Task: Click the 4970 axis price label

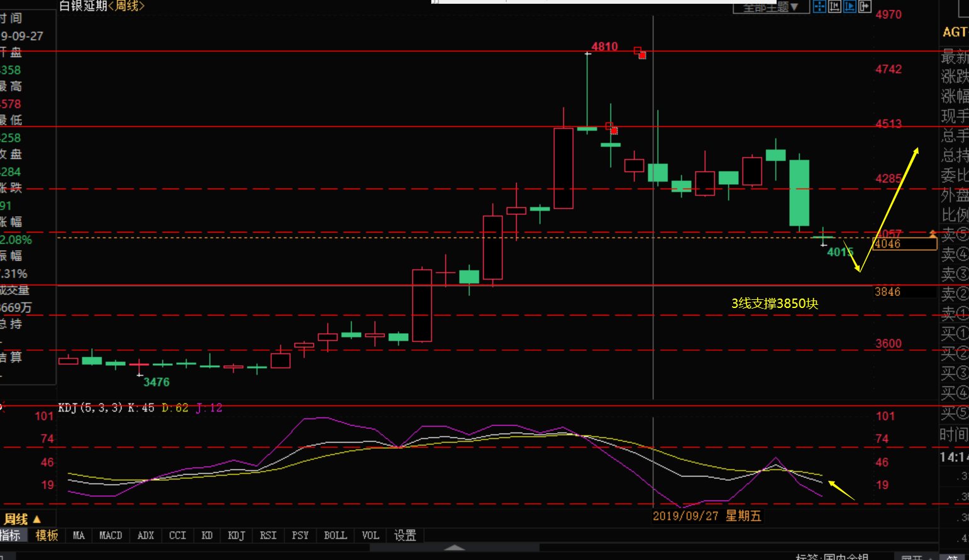Action: tap(889, 14)
